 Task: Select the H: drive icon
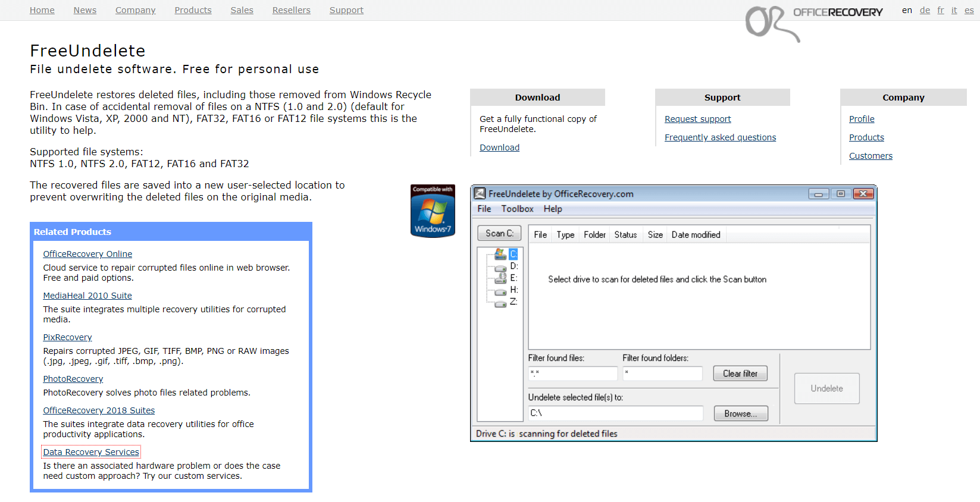tap(500, 291)
